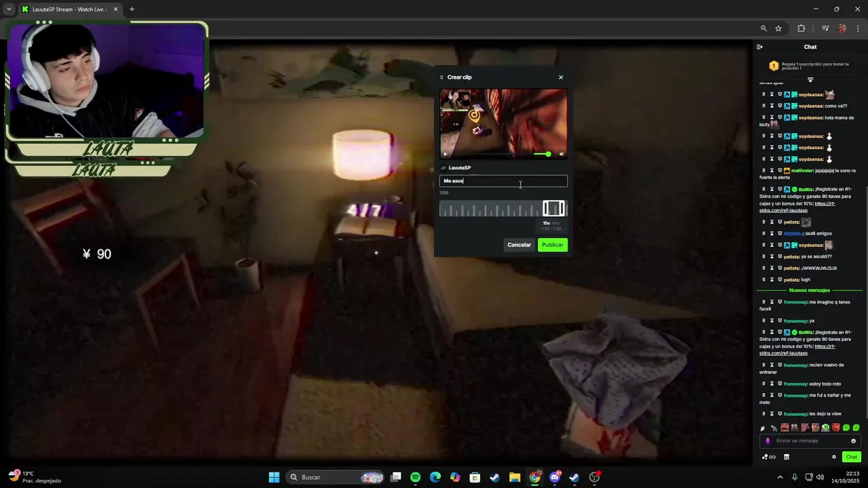Image resolution: width=868 pixels, height=488 pixels.
Task: Click Cancelar in the clip dialog
Action: (x=519, y=245)
